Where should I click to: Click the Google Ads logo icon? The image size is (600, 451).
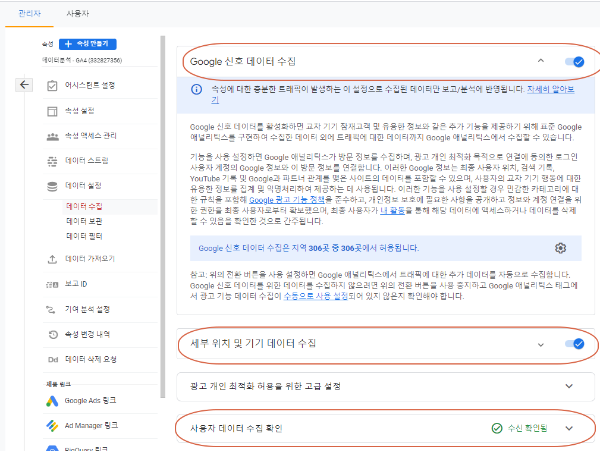52,401
